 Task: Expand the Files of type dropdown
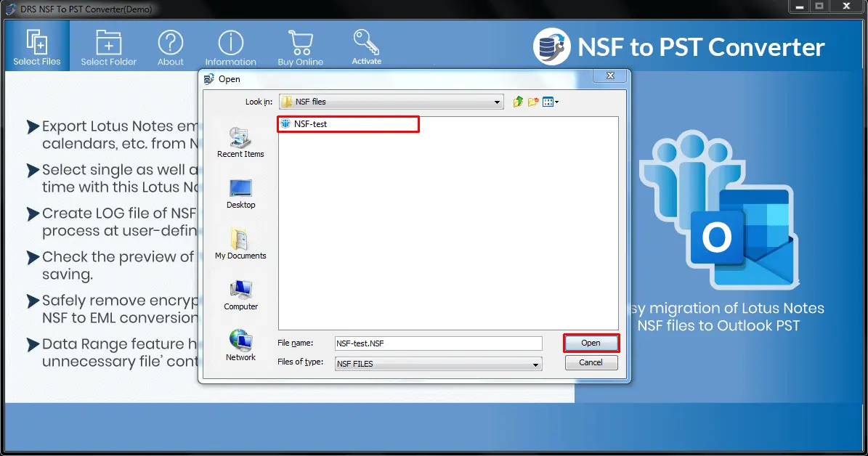pos(535,364)
